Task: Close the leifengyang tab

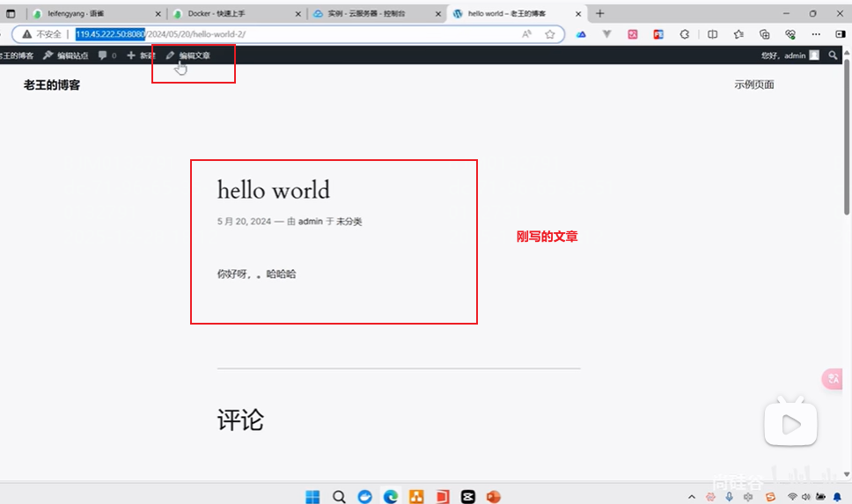Action: pos(158,14)
